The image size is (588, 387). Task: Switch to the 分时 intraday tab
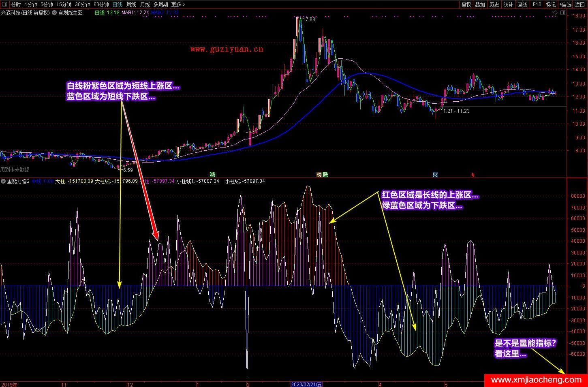[x=16, y=4]
